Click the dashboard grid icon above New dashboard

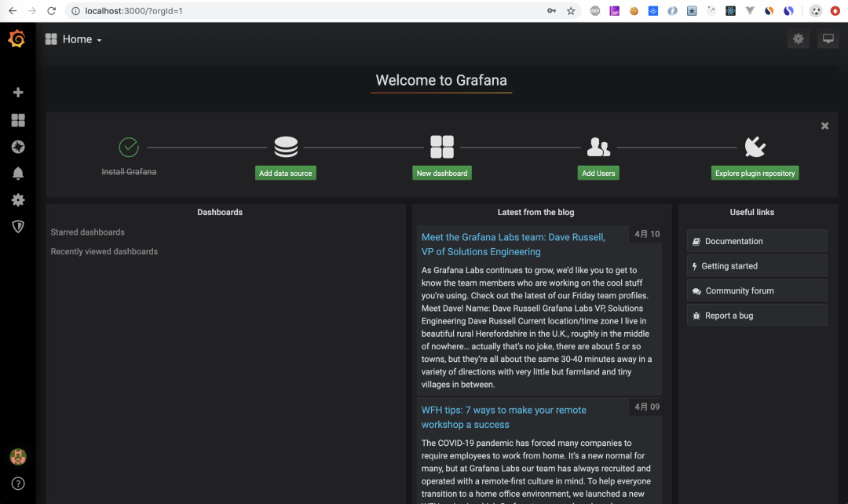[x=442, y=147]
